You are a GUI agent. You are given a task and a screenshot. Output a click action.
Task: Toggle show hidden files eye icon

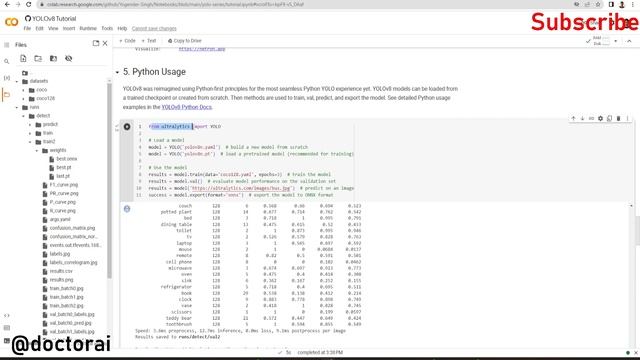(69, 58)
